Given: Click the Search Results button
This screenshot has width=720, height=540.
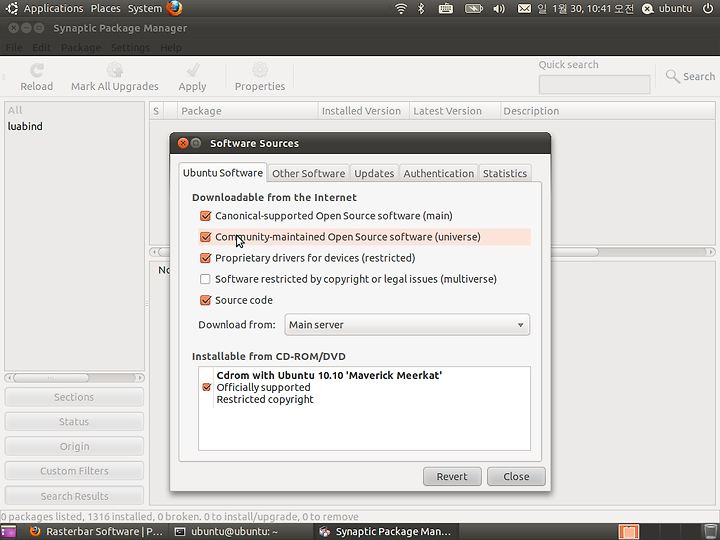Looking at the screenshot, I should point(74,496).
